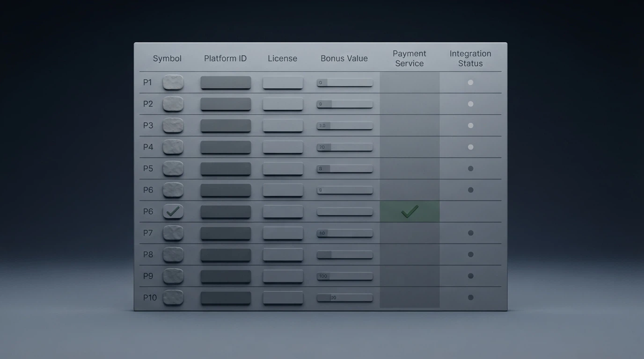Click the License field in row P8

point(283,255)
